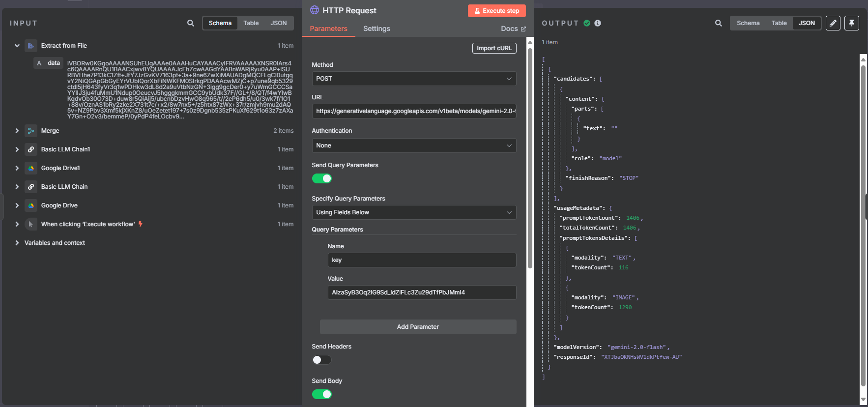This screenshot has height=407, width=868.
Task: Click the data string type icon
Action: click(39, 63)
